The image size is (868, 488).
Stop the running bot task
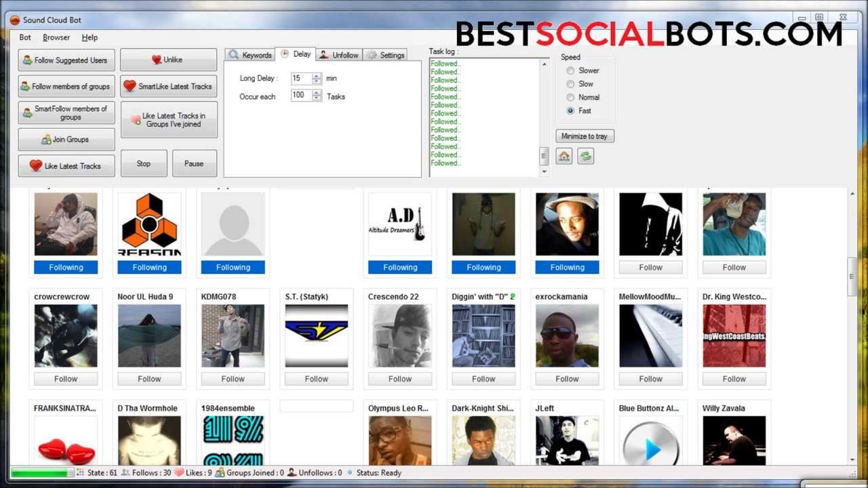pos(144,163)
